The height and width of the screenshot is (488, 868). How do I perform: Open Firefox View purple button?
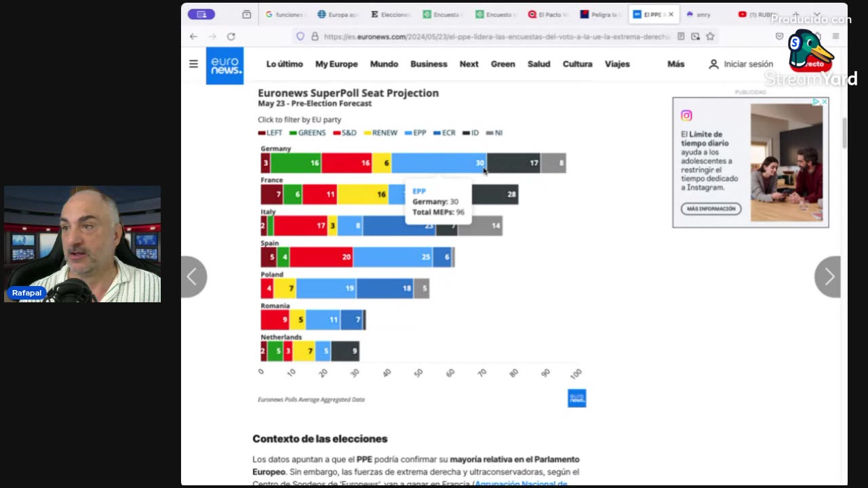coord(201,14)
